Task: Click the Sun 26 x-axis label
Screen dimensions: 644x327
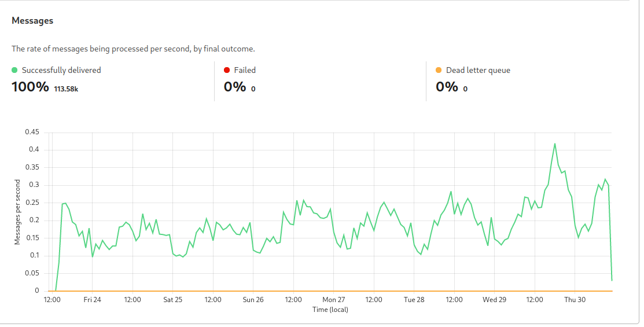Action: pyautogui.click(x=253, y=300)
